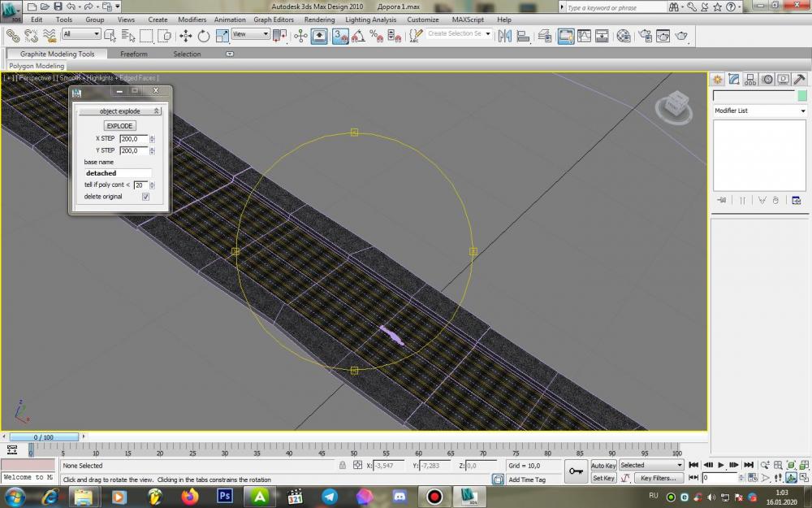The width and height of the screenshot is (812, 508).
Task: Click search keyword or phrase field
Action: 615,7
